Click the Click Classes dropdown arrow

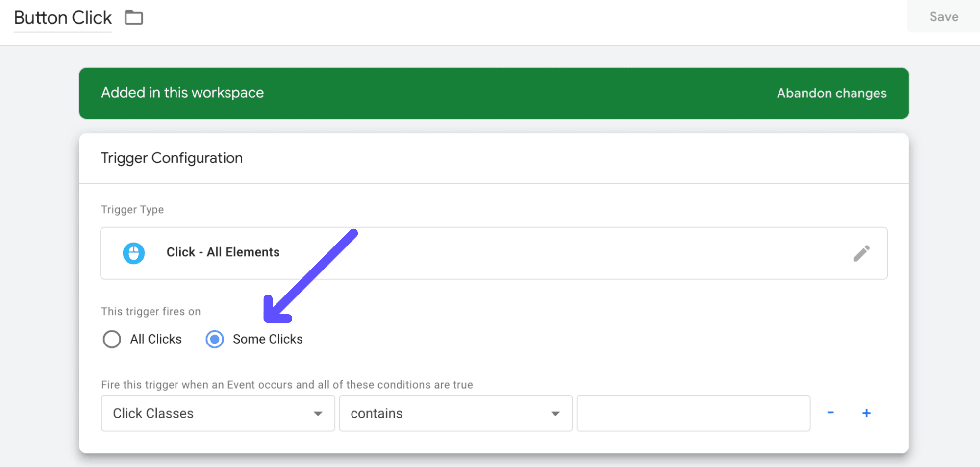[x=319, y=413]
